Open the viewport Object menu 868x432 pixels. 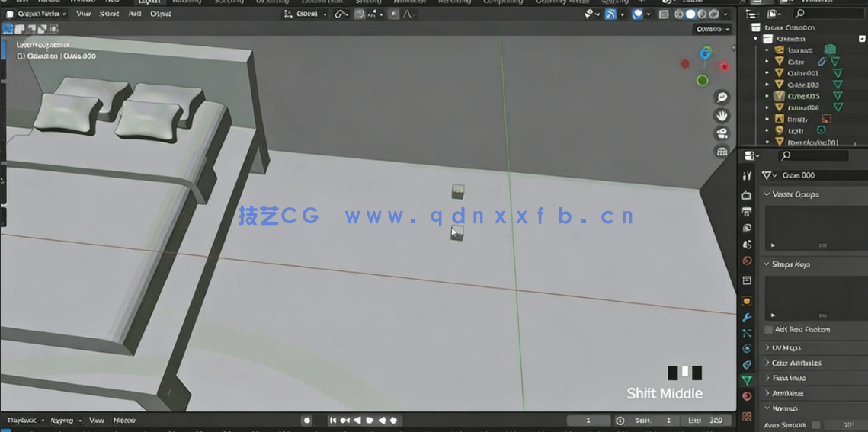tap(161, 14)
